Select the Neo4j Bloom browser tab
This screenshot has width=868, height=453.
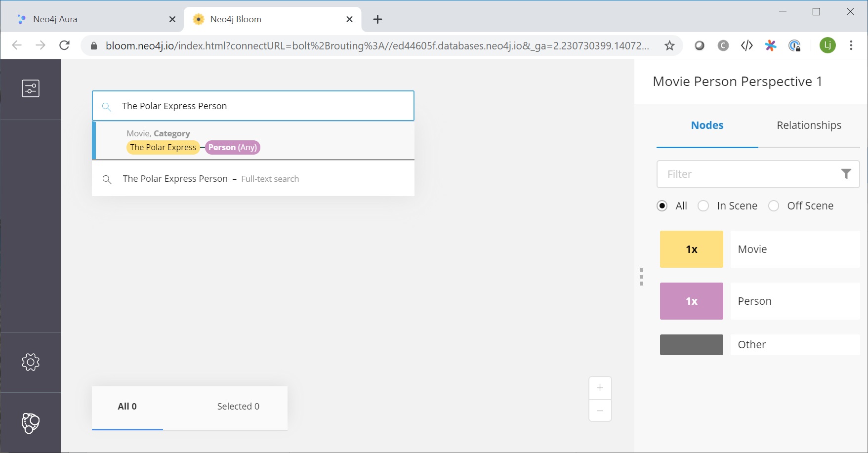[272, 19]
